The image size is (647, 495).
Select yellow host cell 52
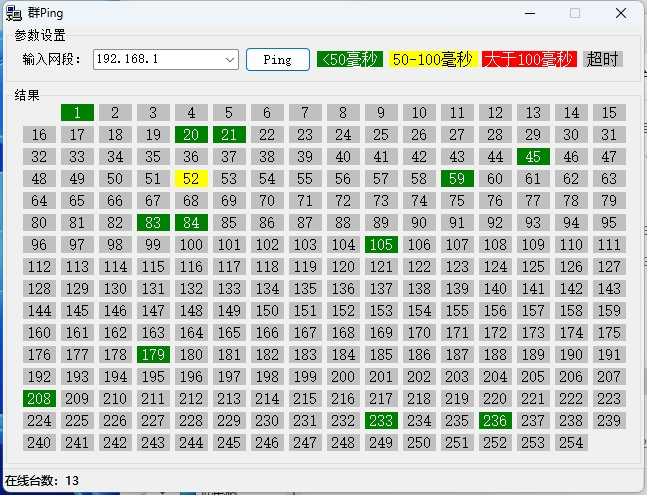(191, 179)
